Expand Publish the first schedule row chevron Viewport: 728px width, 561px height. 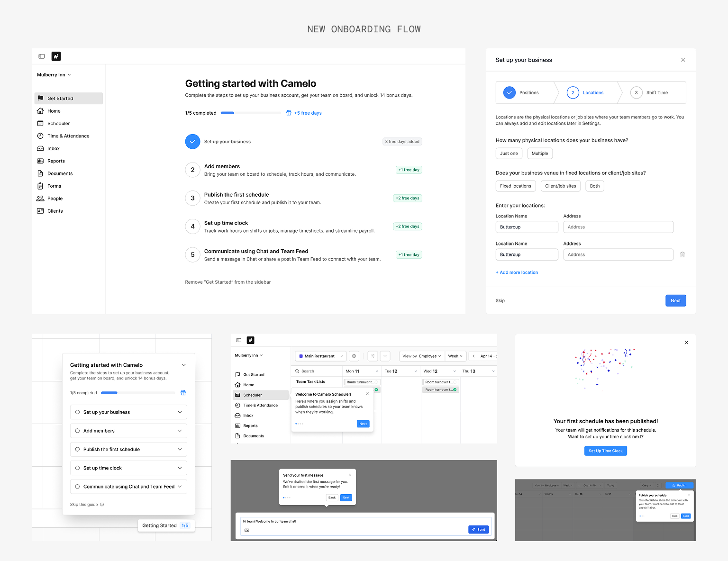180,449
